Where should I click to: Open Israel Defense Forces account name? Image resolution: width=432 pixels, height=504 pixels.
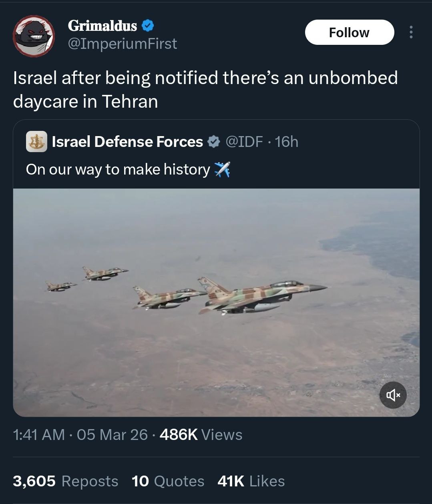tap(127, 142)
